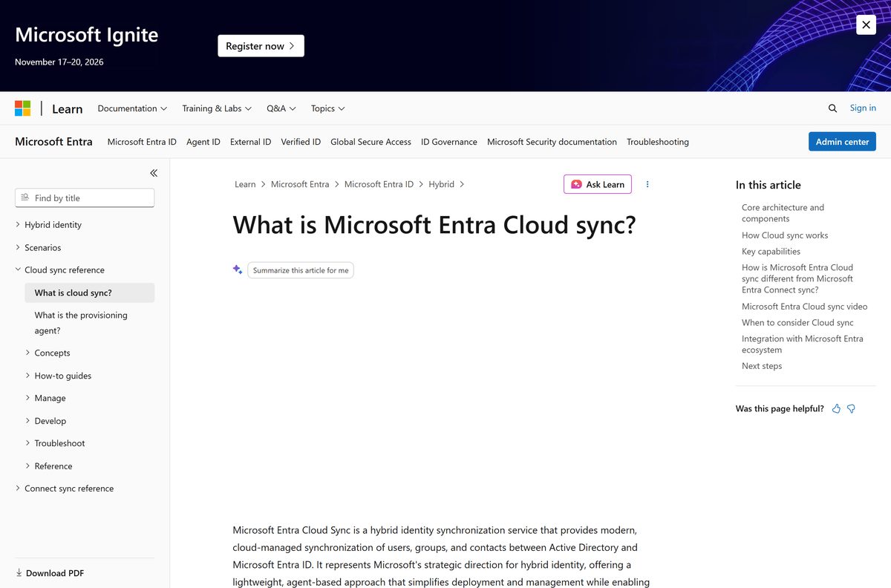Select What is cloud sync? in sidebar
Viewport: 891px width, 588px height.
pos(89,293)
